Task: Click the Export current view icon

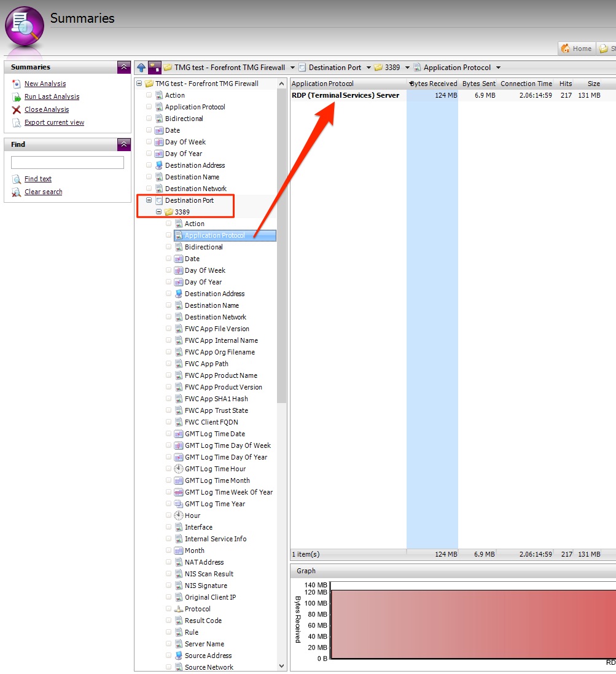Action: [17, 122]
